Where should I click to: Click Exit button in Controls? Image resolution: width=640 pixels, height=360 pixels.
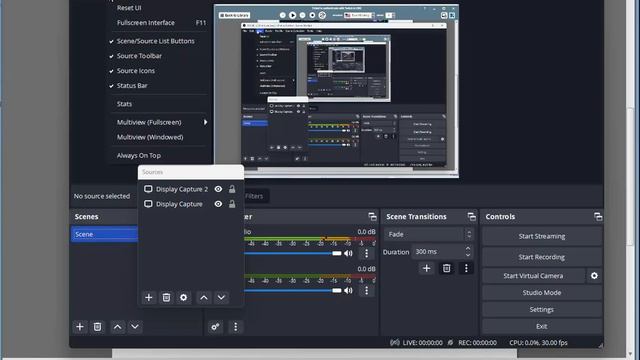pos(542,327)
